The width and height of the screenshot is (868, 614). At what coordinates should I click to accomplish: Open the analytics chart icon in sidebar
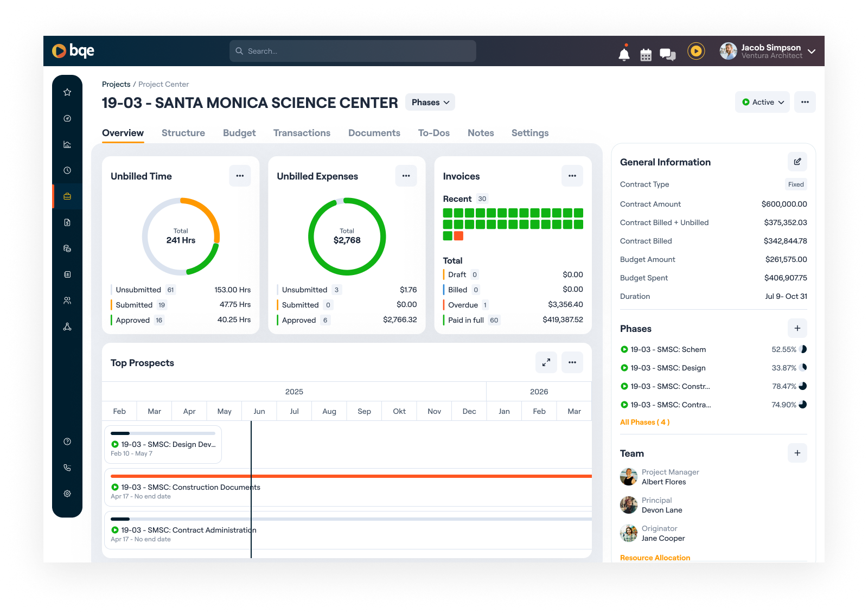[67, 144]
